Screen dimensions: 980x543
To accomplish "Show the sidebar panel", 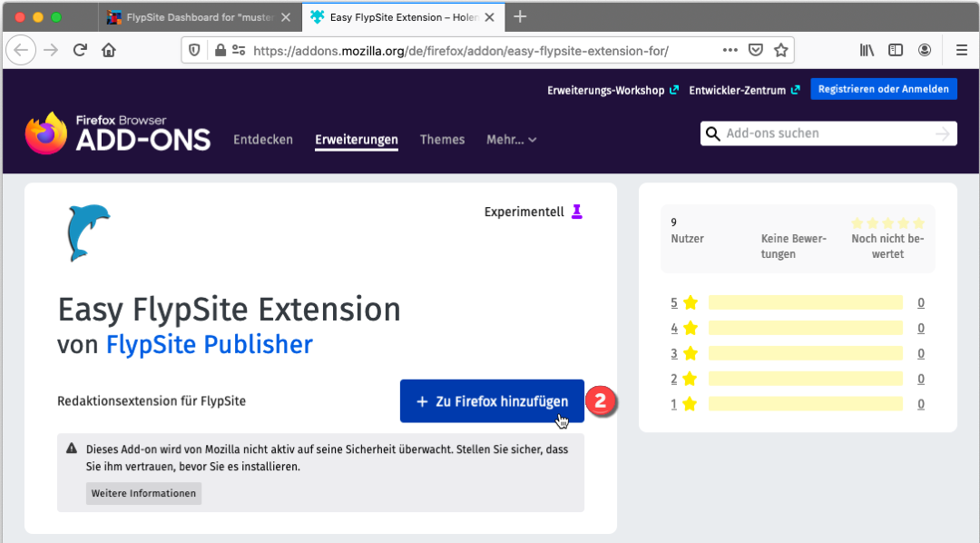I will (x=896, y=50).
